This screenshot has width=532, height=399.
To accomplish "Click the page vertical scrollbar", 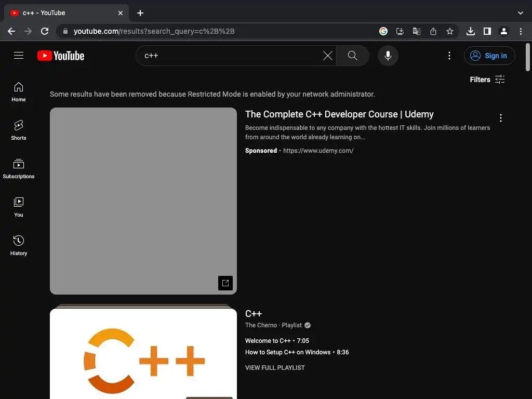I will coord(528,57).
